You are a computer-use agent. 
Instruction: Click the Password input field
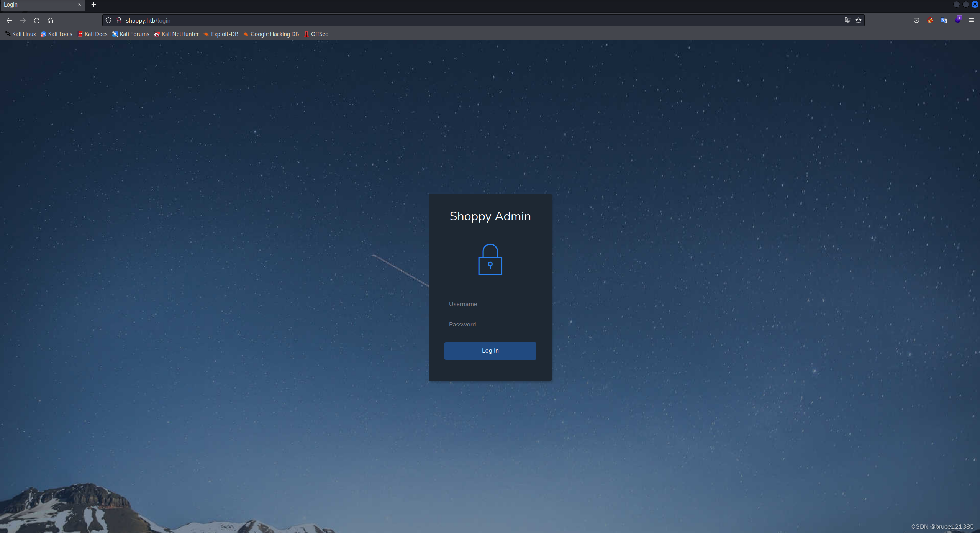coord(490,324)
